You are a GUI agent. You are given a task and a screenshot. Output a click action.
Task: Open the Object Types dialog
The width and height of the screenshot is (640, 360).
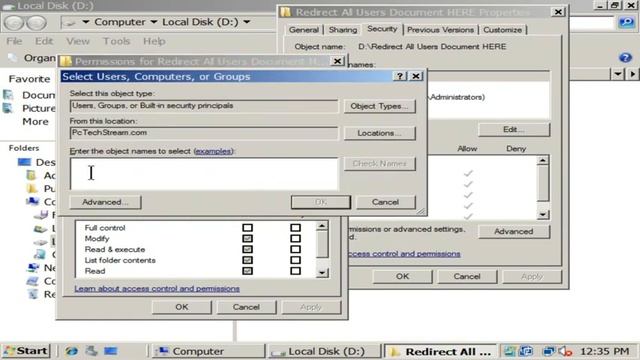(x=380, y=106)
